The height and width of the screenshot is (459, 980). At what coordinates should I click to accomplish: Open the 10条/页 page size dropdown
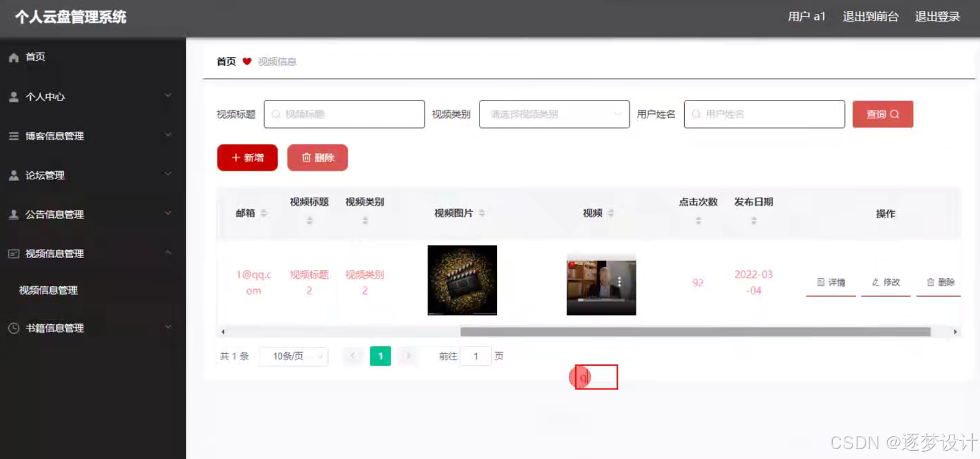[x=294, y=356]
